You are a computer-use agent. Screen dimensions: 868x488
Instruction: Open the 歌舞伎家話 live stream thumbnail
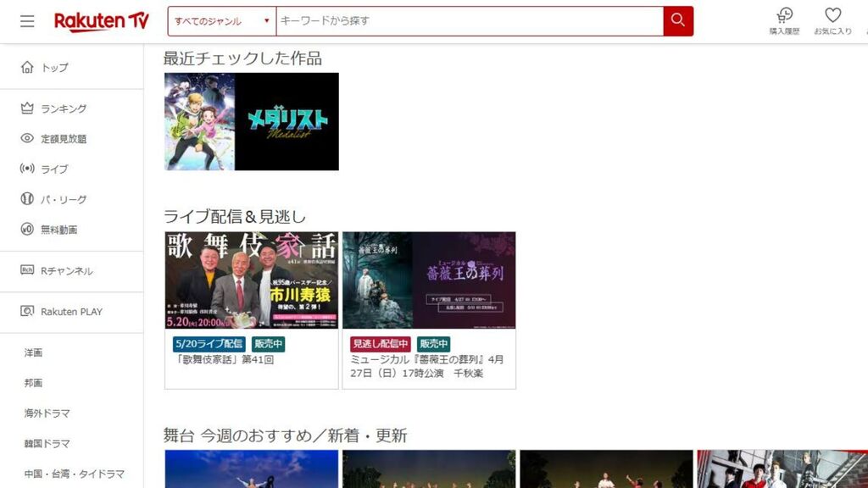point(251,280)
